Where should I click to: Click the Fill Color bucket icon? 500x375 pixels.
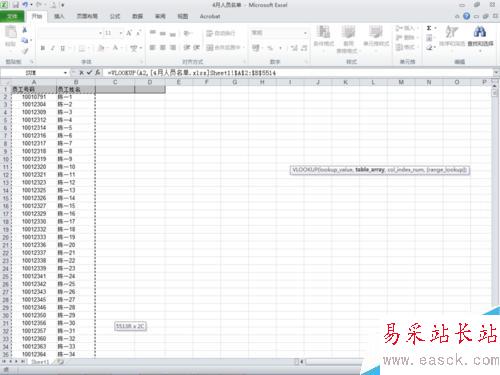pyautogui.click(x=101, y=48)
